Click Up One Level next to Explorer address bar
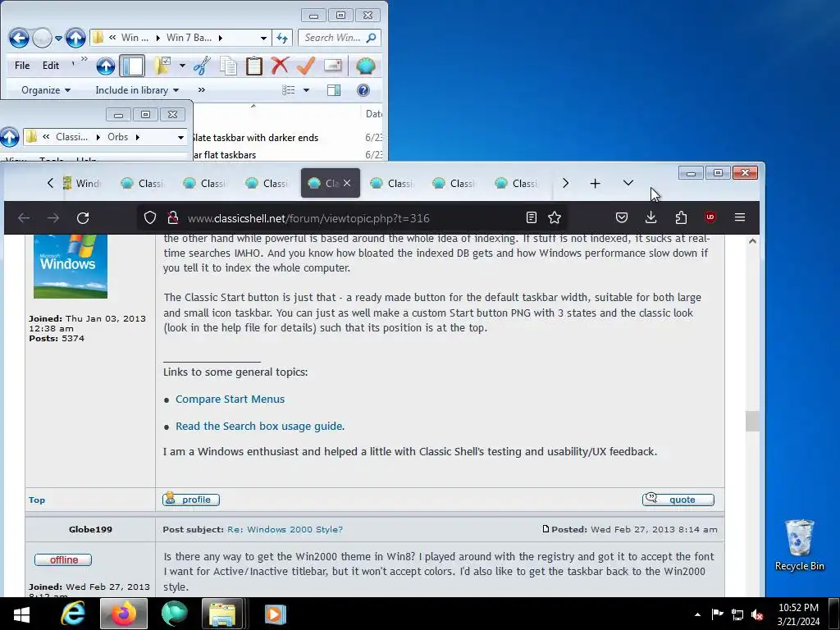 [x=75, y=38]
